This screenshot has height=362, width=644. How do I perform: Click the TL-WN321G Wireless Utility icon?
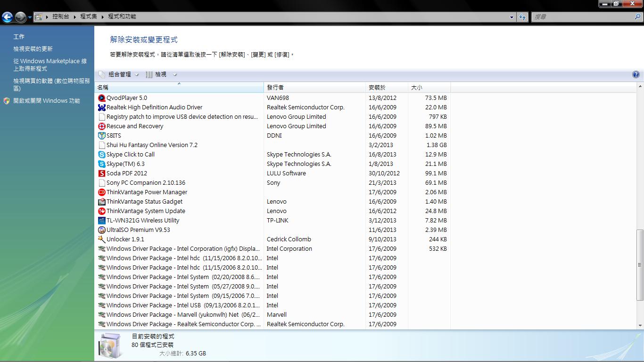pos(101,221)
